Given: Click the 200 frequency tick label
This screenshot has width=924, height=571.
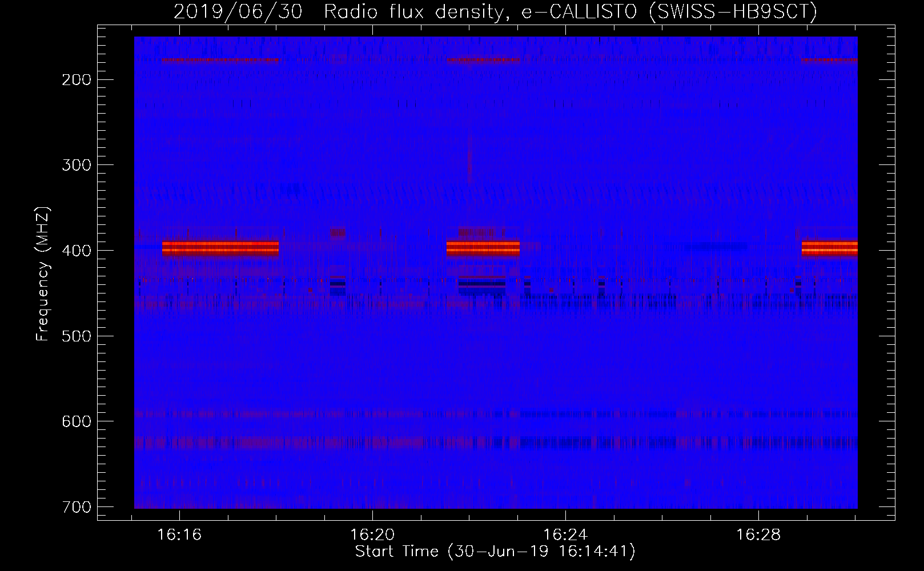Looking at the screenshot, I should (75, 79).
